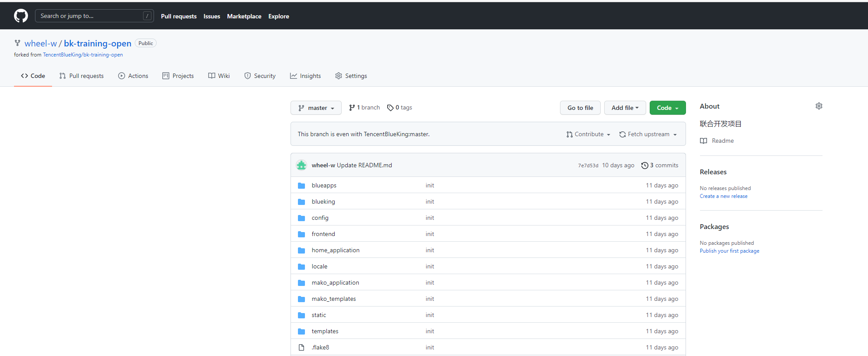The image size is (868, 356).
Task: Open the Security tab
Action: [x=260, y=76]
